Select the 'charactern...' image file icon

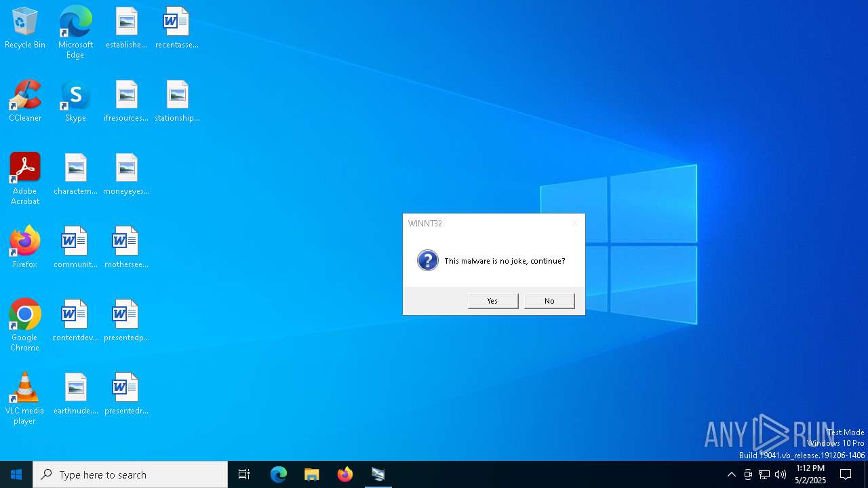[x=75, y=175]
